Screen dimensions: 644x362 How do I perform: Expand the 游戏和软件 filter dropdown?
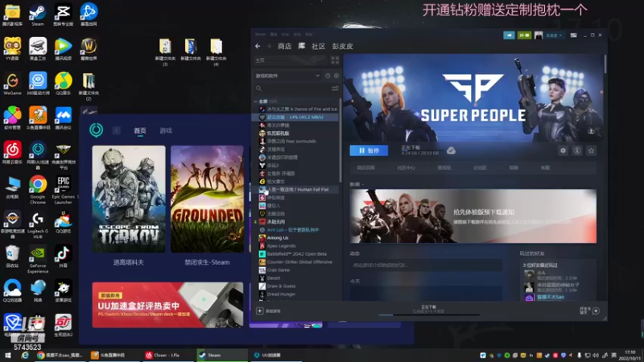[x=287, y=76]
